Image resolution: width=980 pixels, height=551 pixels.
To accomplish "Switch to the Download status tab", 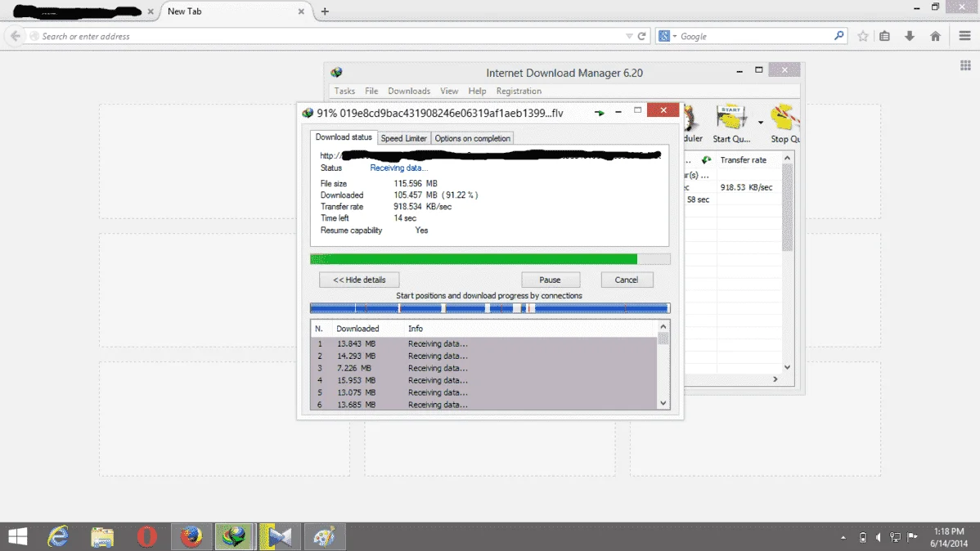I will (x=343, y=137).
